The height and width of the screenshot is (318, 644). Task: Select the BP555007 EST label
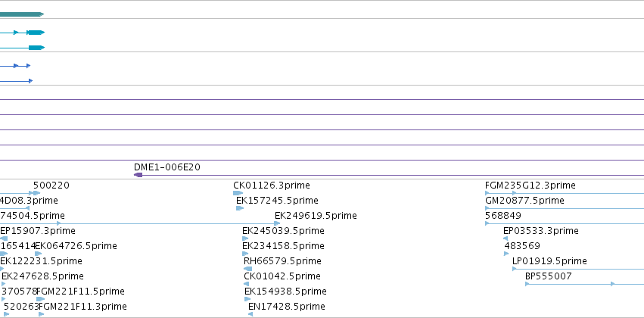click(549, 276)
